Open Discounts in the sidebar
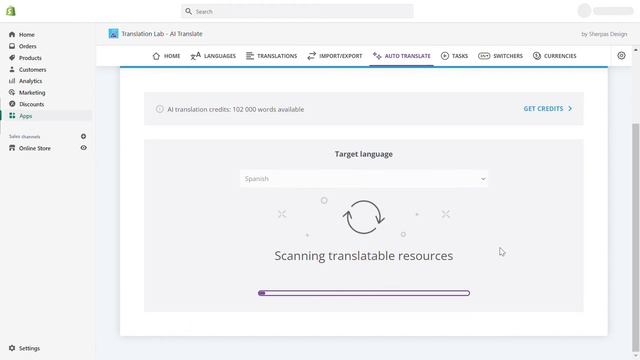The image size is (640, 360). pyautogui.click(x=31, y=104)
